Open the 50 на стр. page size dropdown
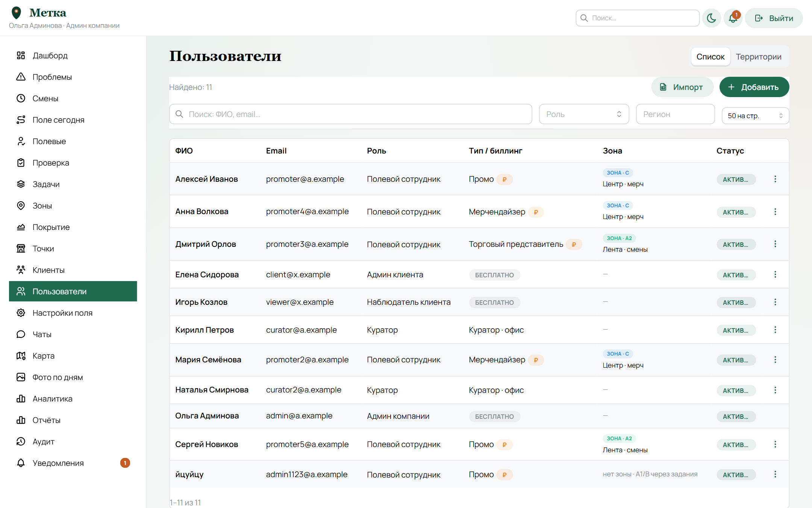This screenshot has width=812, height=508. [x=755, y=116]
